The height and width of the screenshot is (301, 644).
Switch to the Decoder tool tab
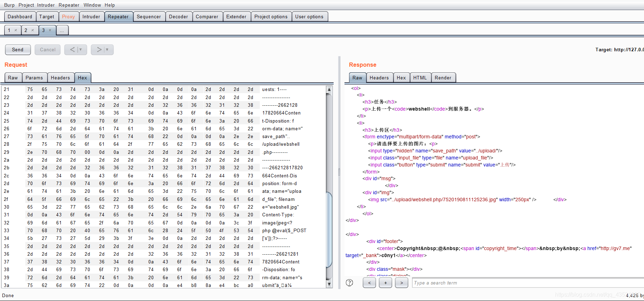[x=179, y=17]
